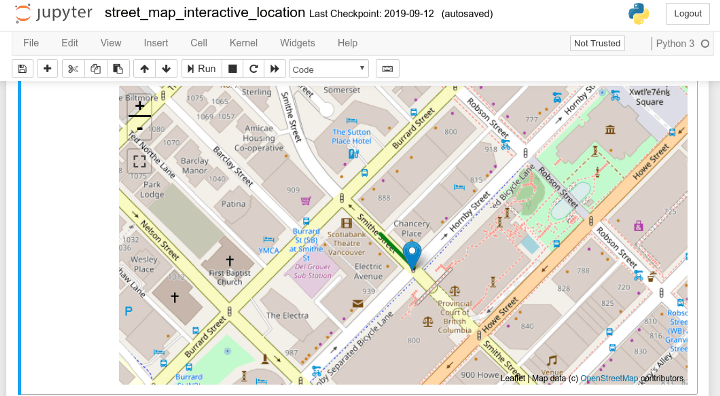Save notebook with the floppy disk icon
This screenshot has height=396, width=720.
tap(22, 69)
